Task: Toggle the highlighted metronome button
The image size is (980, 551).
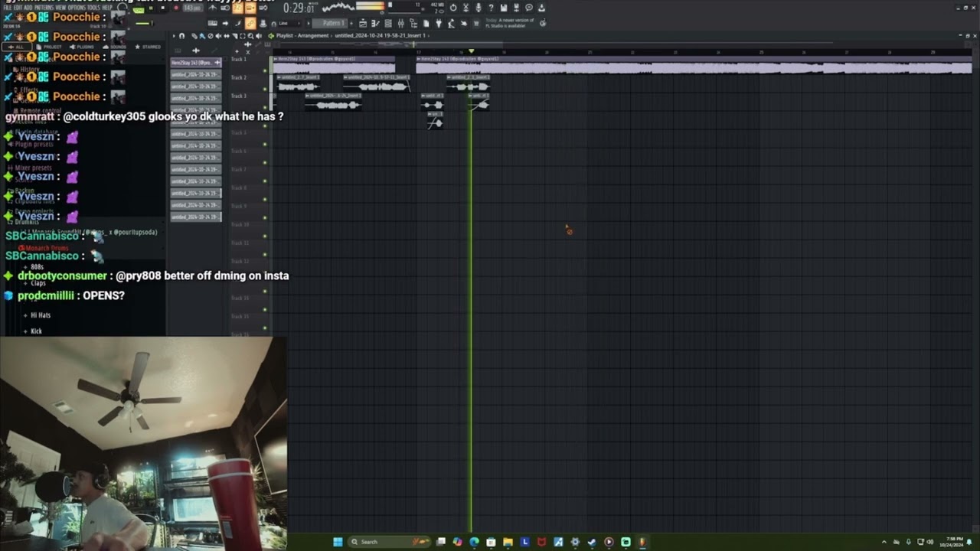Action: 237,8
